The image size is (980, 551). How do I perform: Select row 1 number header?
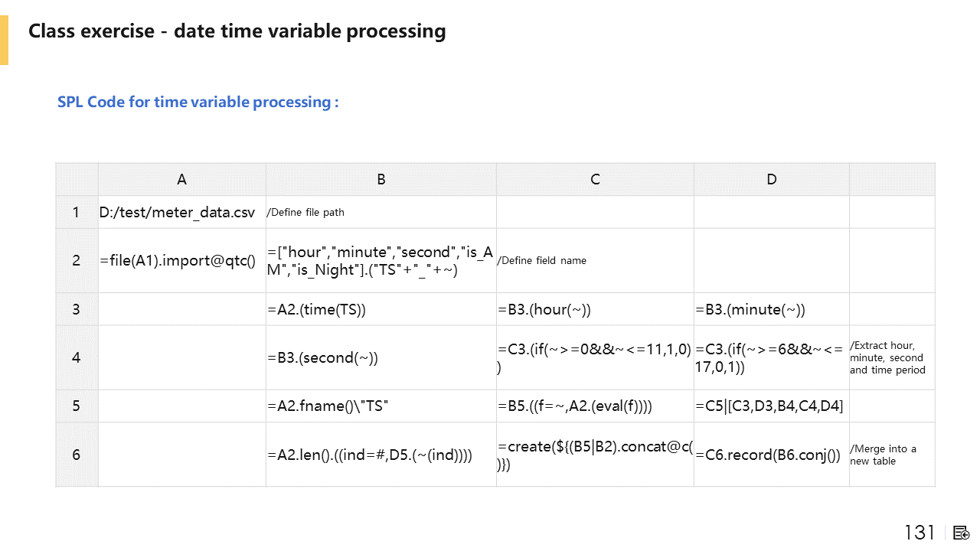pos(77,212)
